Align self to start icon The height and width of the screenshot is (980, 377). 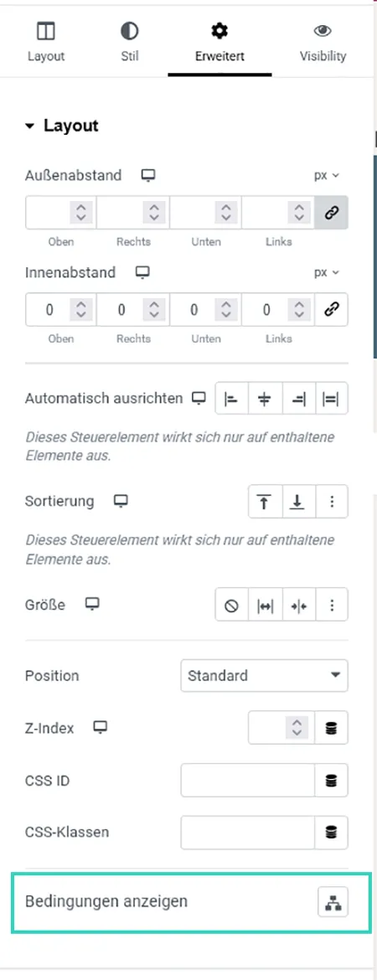click(x=231, y=398)
